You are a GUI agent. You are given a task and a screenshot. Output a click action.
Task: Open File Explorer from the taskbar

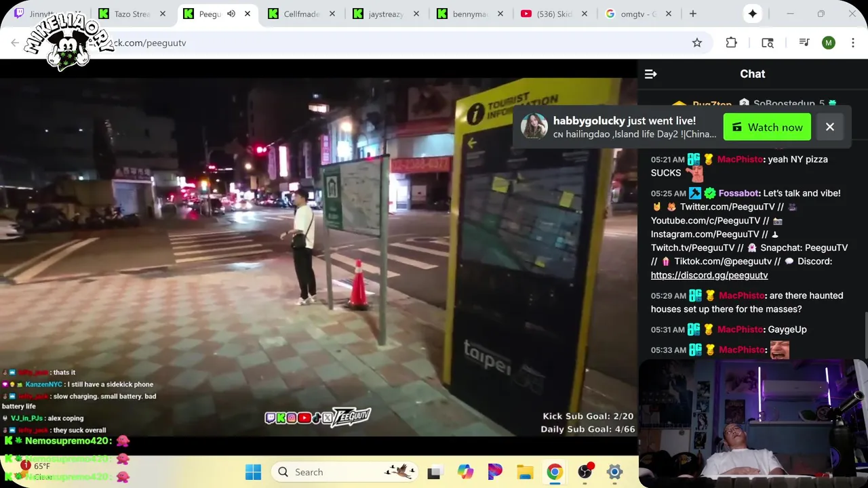[x=525, y=472]
